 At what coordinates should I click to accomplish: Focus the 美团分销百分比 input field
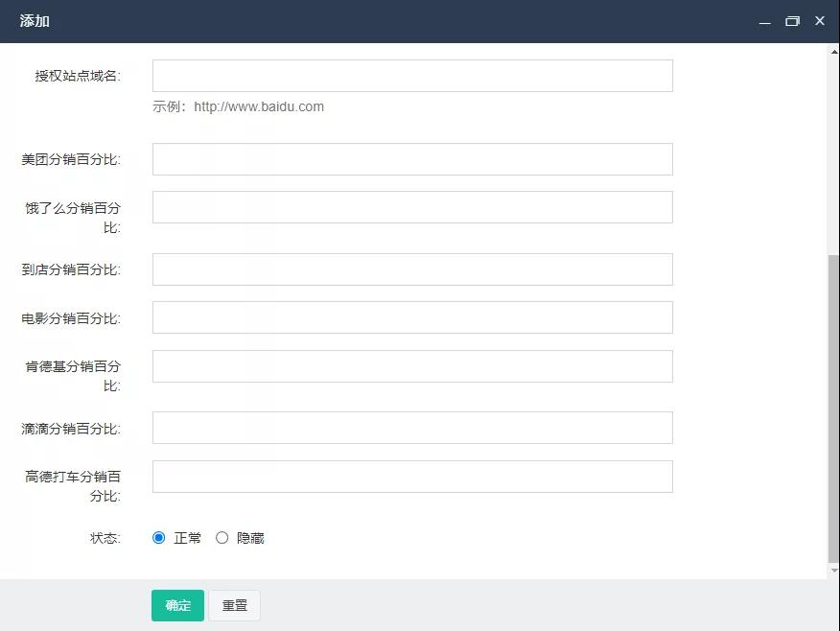click(412, 159)
